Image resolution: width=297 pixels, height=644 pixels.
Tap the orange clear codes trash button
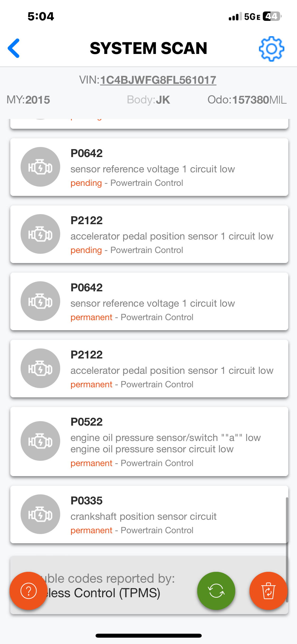coord(268,591)
